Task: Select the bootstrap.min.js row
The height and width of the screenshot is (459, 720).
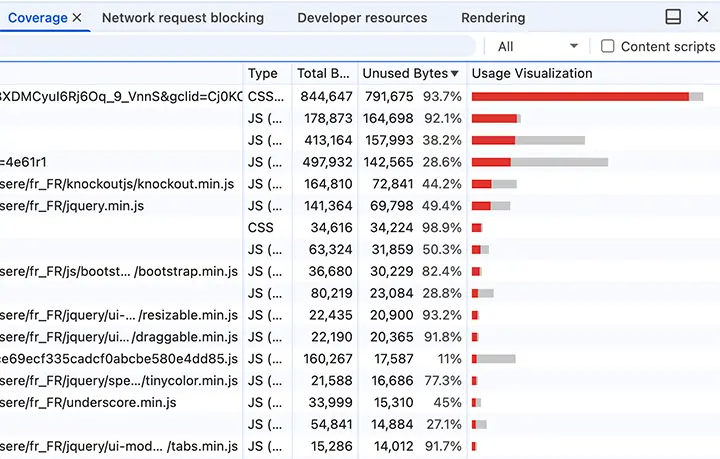Action: 360,271
